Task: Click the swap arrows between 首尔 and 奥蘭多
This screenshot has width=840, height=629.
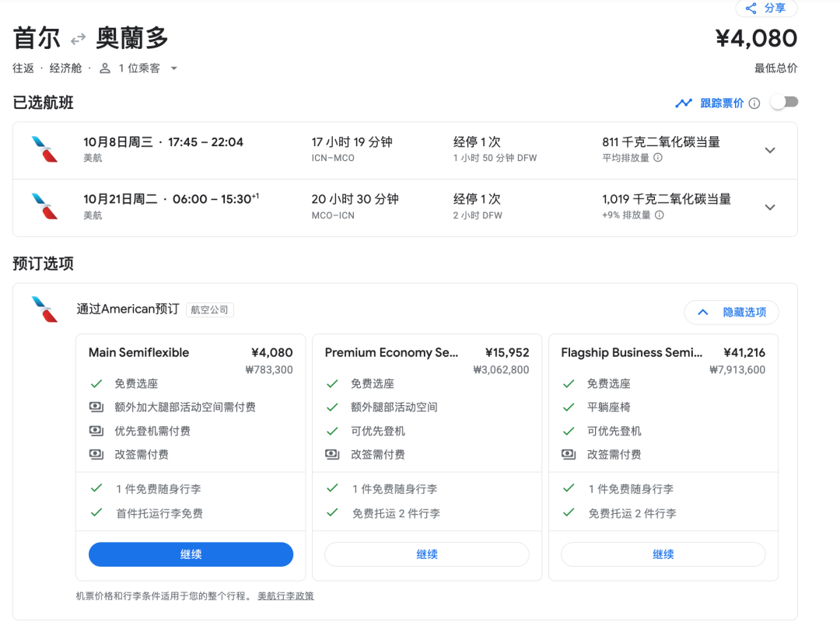Action: pos(78,39)
